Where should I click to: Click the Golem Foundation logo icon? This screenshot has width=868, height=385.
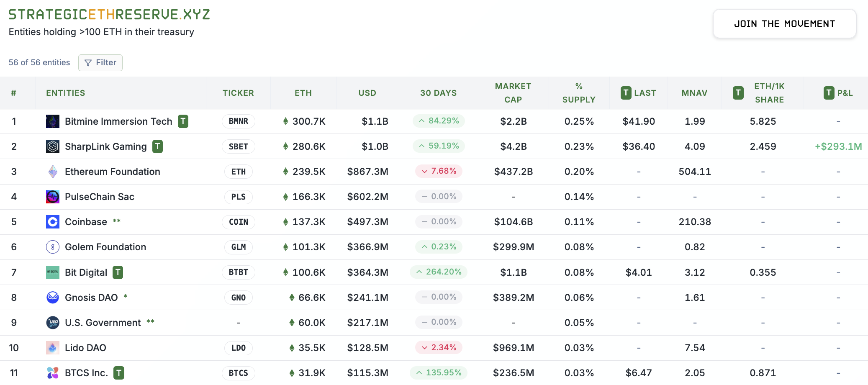pyautogui.click(x=53, y=247)
